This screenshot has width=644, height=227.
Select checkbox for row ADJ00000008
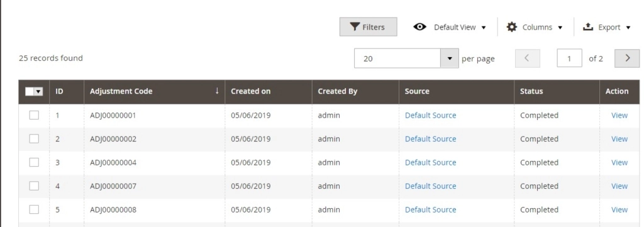tap(34, 210)
